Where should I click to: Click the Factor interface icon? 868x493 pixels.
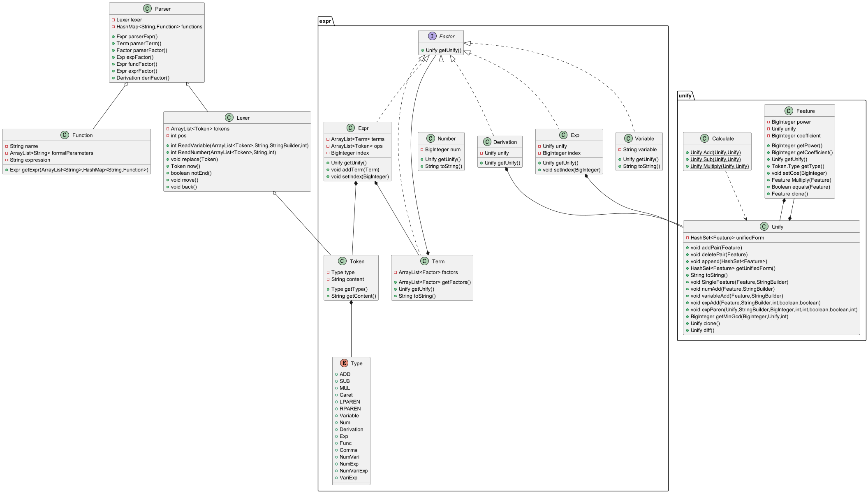(432, 36)
